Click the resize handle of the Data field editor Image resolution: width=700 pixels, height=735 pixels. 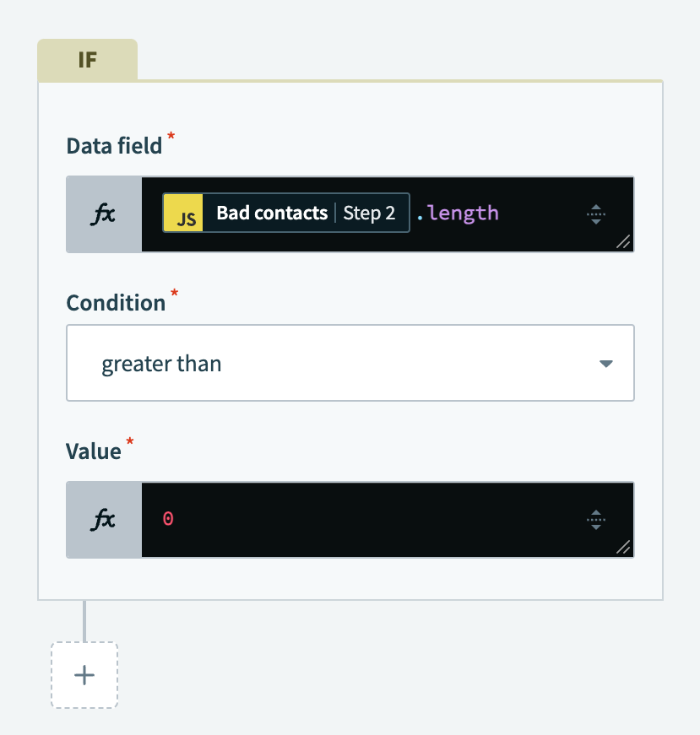coord(624,243)
